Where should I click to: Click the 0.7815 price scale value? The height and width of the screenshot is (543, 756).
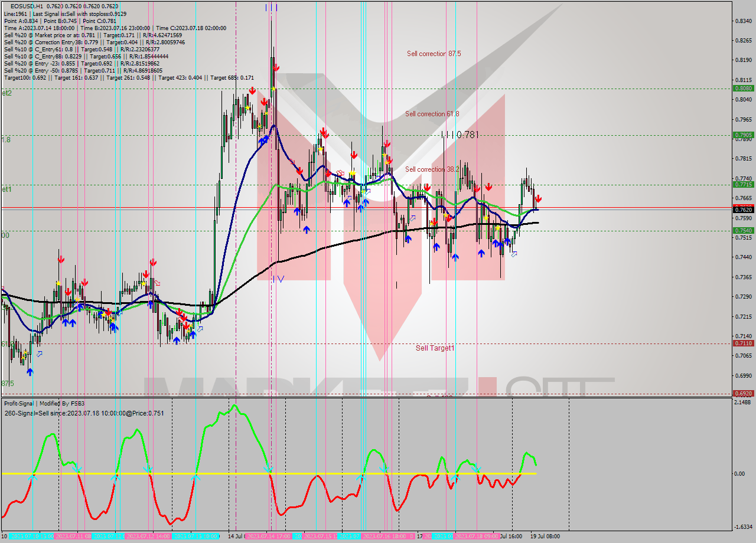[x=743, y=159]
